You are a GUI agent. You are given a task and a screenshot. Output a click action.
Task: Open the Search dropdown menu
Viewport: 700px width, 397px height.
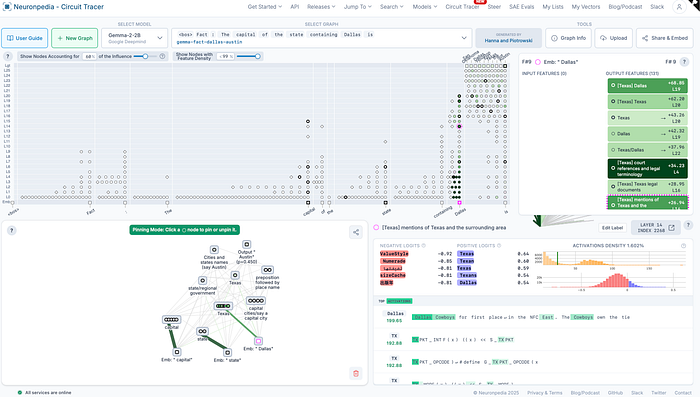[x=392, y=7]
